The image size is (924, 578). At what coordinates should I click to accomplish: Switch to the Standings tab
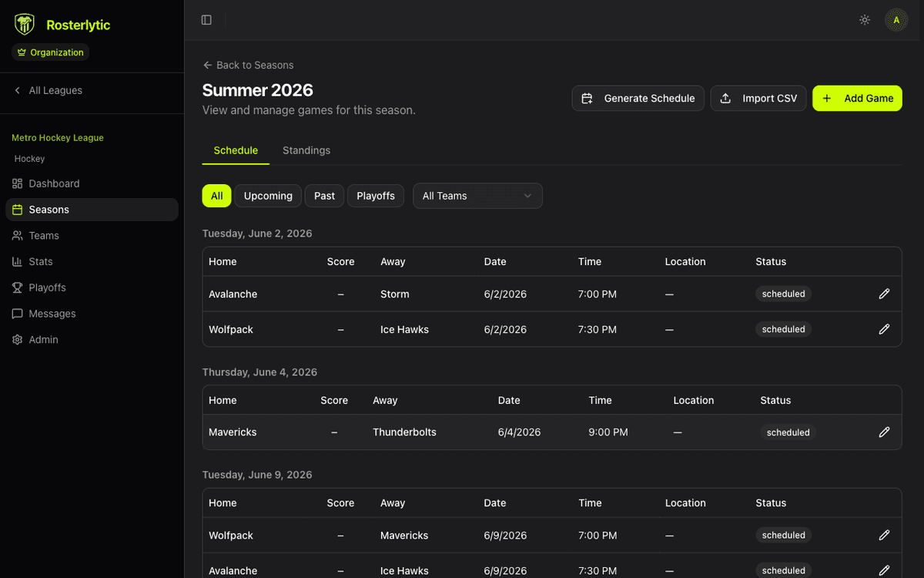coord(306,150)
